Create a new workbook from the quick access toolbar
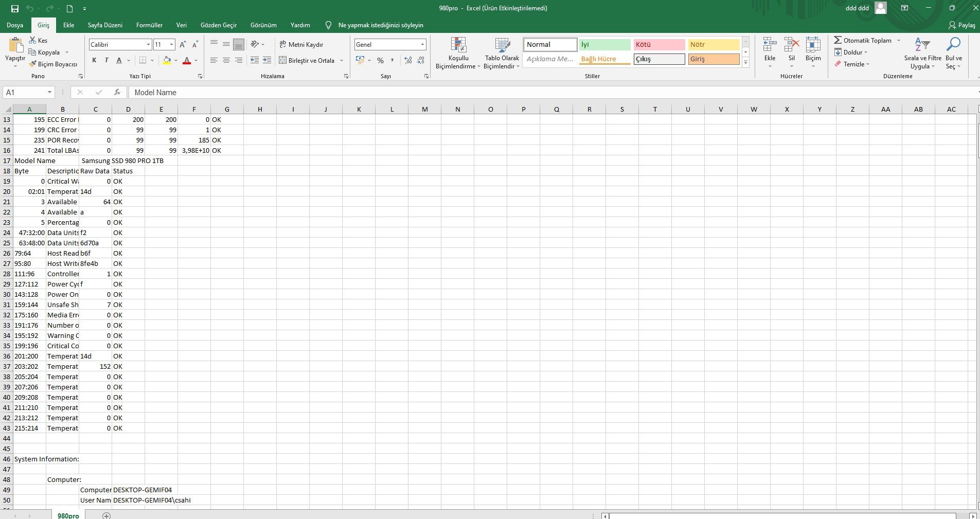The image size is (980, 519). pos(69,8)
